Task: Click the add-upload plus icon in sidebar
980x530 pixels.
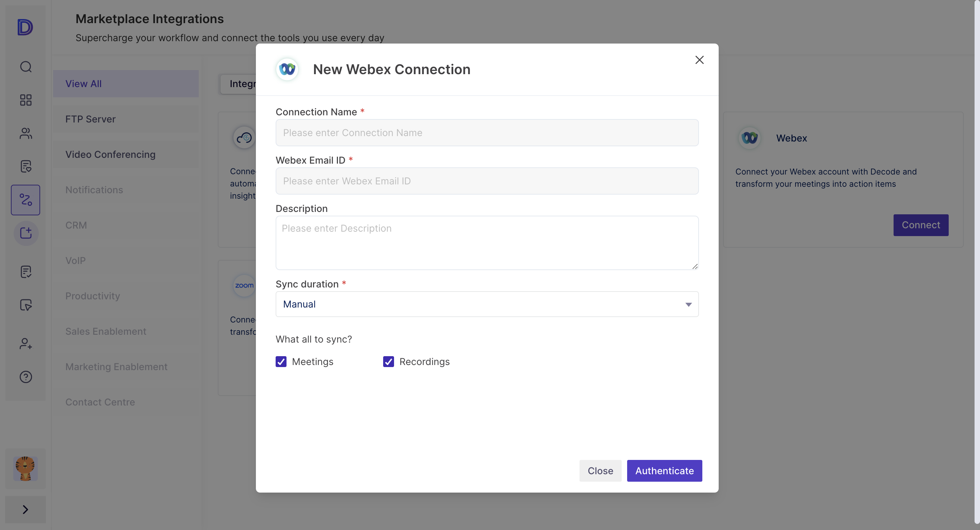Action: [26, 233]
